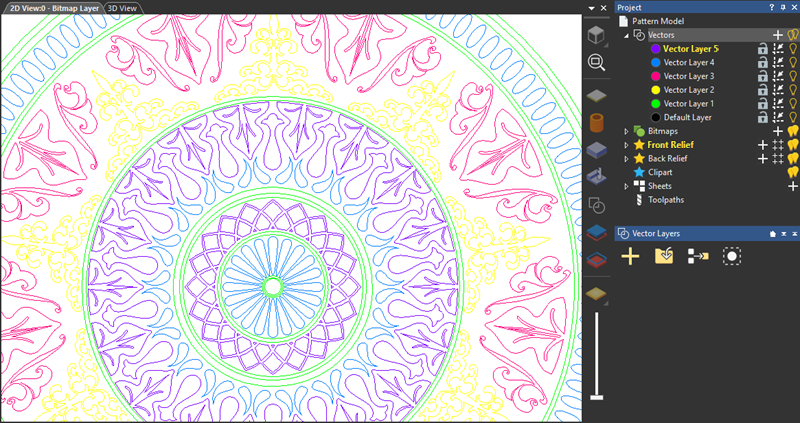Collapse the Vectors tree node
The width and height of the screenshot is (800, 423).
[627, 36]
